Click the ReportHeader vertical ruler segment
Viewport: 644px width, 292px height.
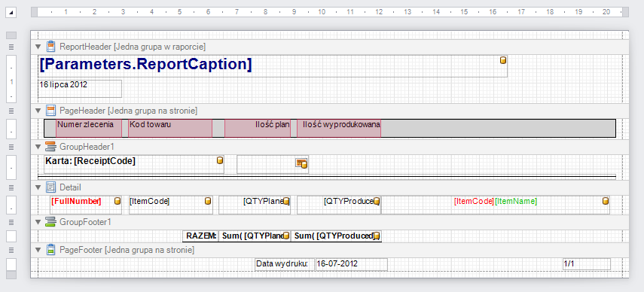coord(11,79)
